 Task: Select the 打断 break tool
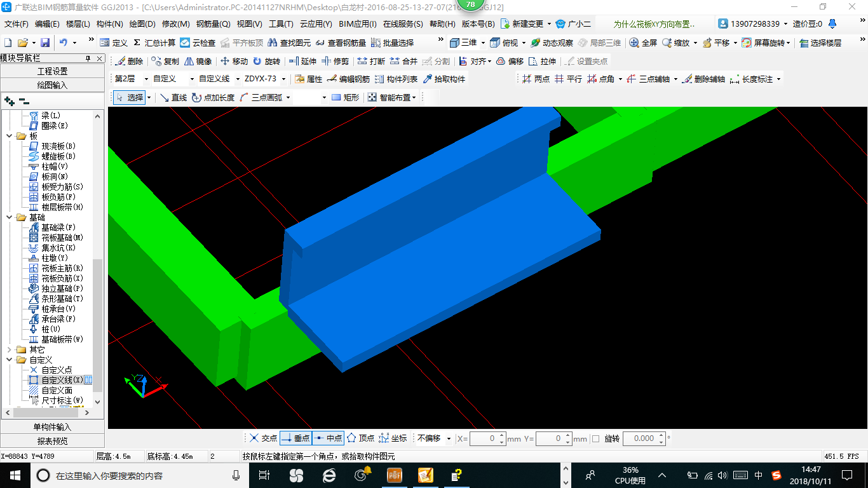371,61
